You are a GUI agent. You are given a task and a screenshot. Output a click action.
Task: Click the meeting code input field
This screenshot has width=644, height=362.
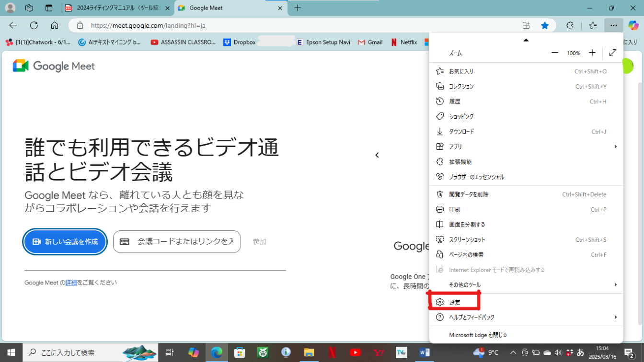184,242
